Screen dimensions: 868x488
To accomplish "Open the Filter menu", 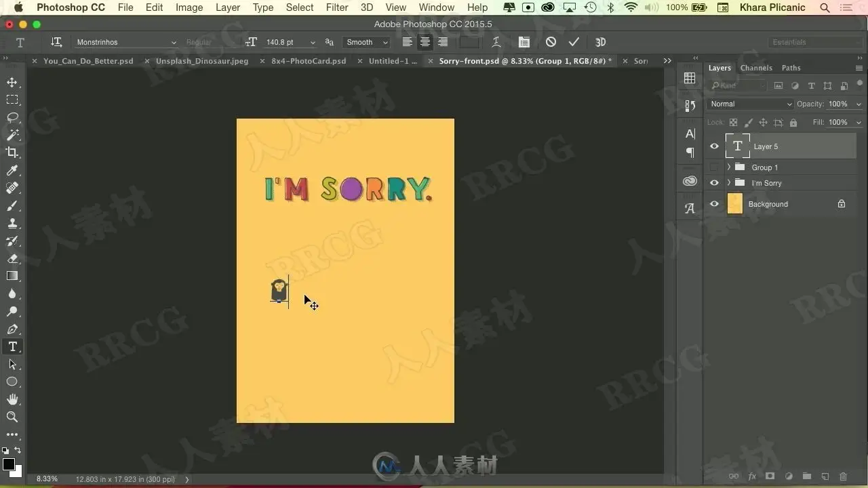I will point(337,7).
